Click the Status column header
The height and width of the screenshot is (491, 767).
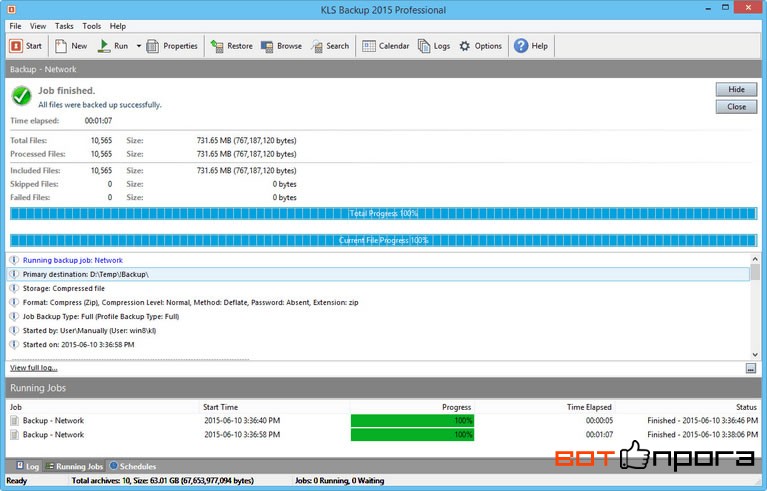pos(687,407)
